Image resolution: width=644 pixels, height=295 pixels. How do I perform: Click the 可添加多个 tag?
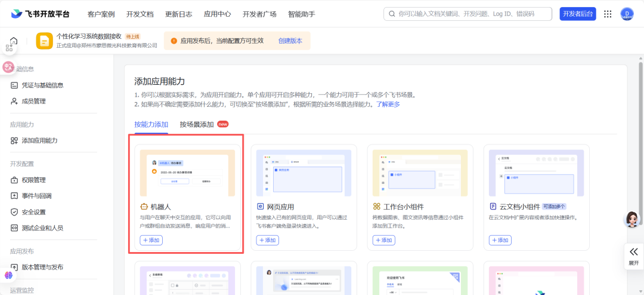pyautogui.click(x=555, y=207)
